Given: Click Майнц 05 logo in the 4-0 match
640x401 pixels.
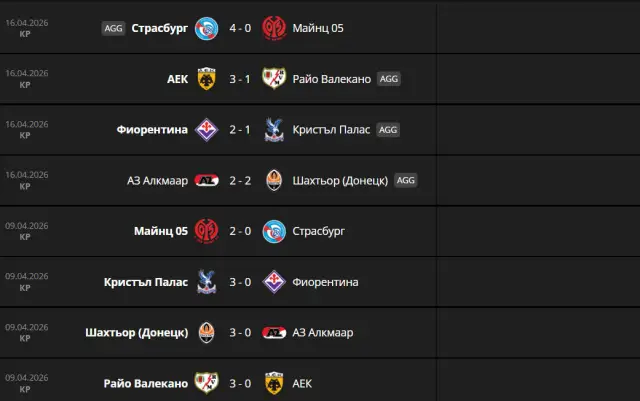Looking at the screenshot, I should 273,28.
